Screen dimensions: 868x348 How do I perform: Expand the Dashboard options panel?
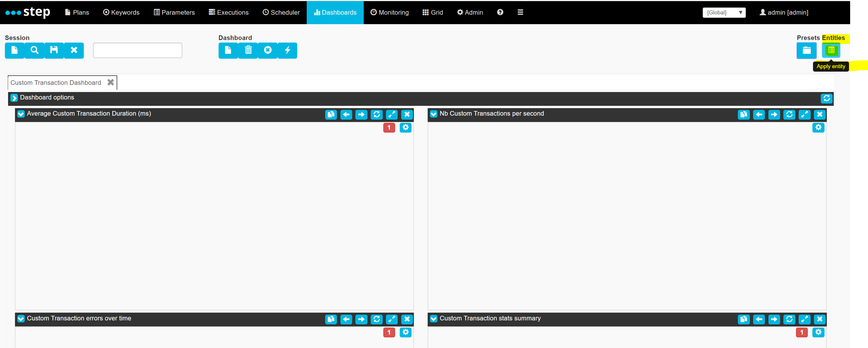14,98
